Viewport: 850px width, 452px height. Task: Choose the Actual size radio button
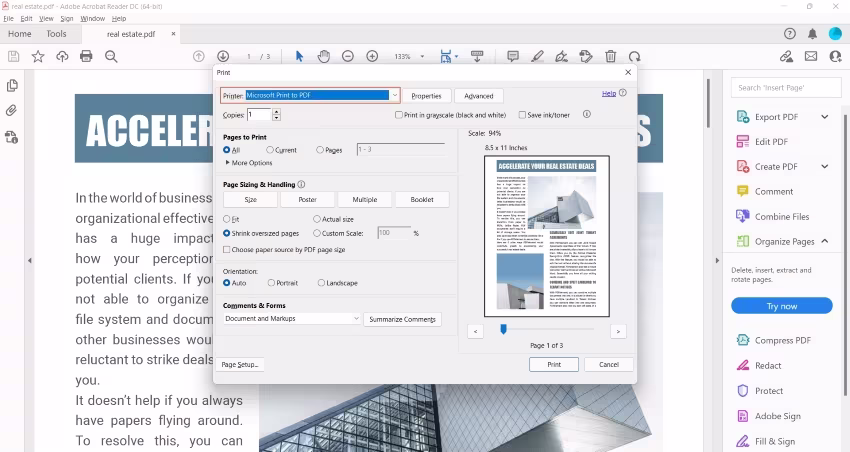tap(317, 219)
